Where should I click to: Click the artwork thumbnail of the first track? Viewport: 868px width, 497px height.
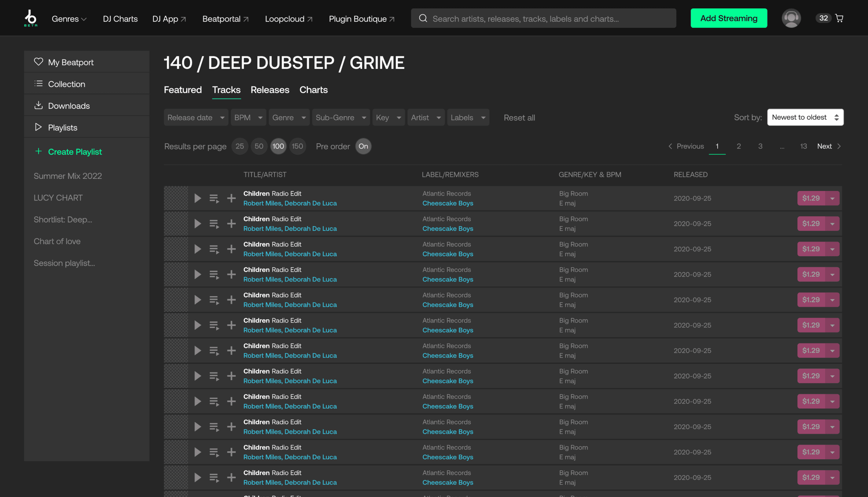[176, 198]
